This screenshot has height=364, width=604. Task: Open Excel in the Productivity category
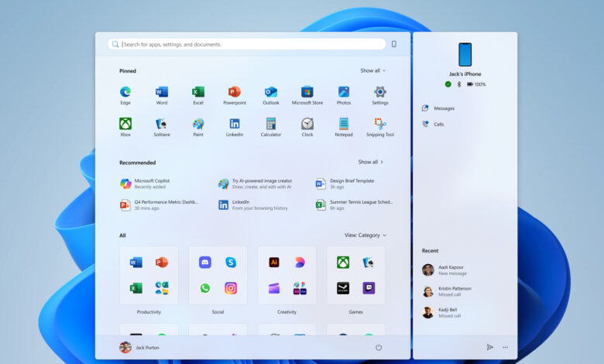(136, 288)
